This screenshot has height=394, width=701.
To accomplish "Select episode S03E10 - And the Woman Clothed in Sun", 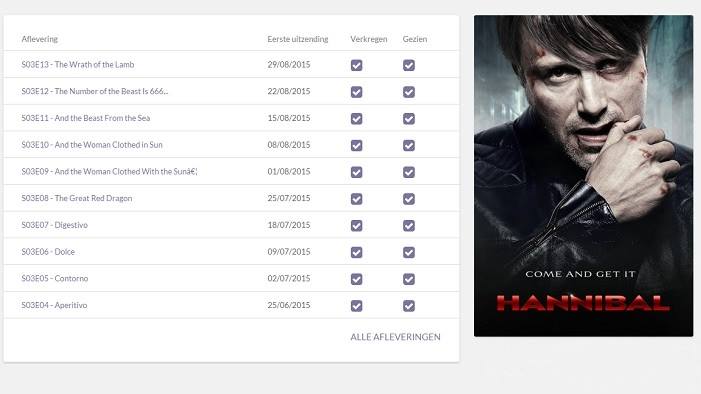I will tap(92, 144).
